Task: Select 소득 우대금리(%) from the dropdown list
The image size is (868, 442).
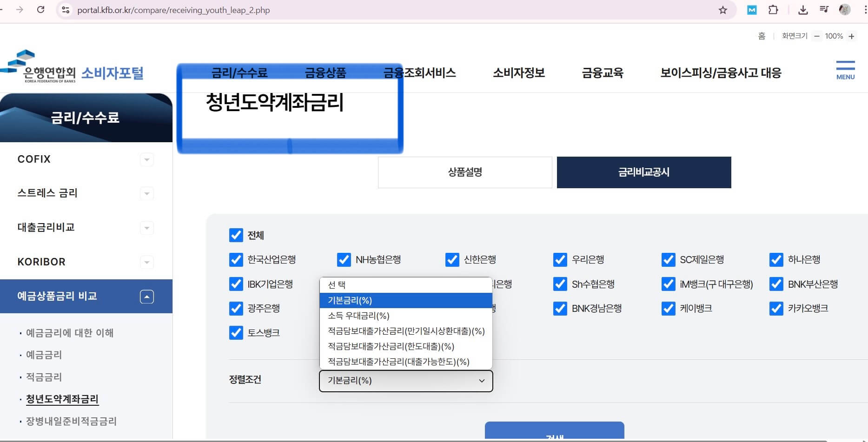Action: click(x=358, y=316)
